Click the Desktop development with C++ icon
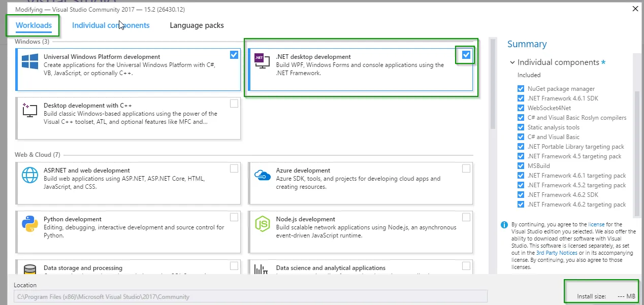 click(30, 110)
